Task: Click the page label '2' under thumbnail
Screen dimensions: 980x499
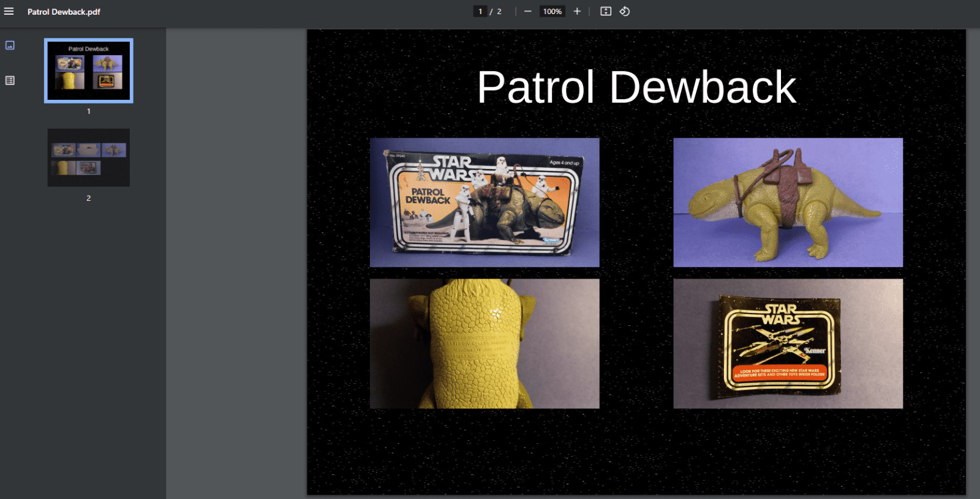Action: pyautogui.click(x=89, y=198)
